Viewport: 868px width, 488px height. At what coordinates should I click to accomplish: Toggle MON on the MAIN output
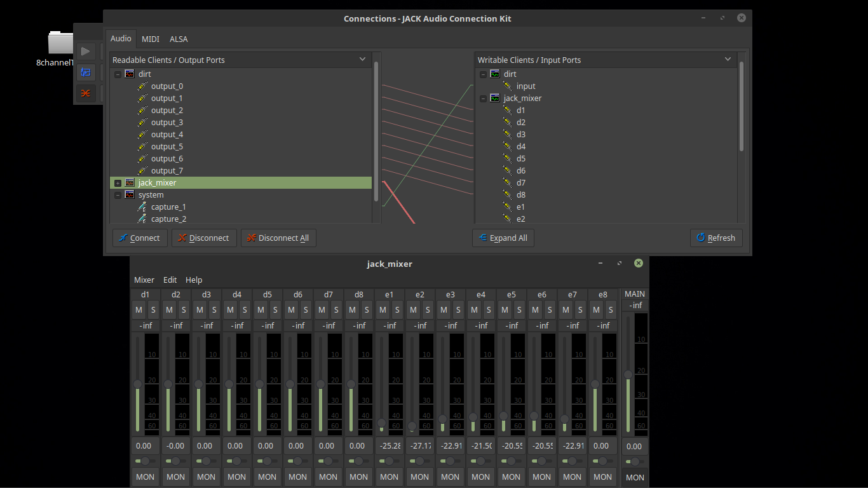[635, 477]
